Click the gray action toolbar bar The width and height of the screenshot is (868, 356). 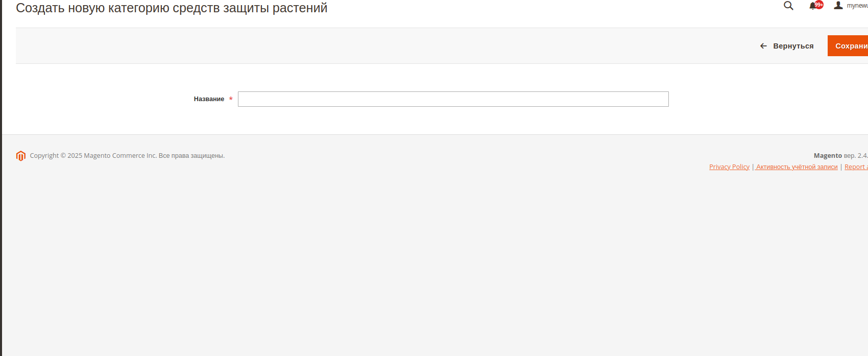tap(383, 46)
